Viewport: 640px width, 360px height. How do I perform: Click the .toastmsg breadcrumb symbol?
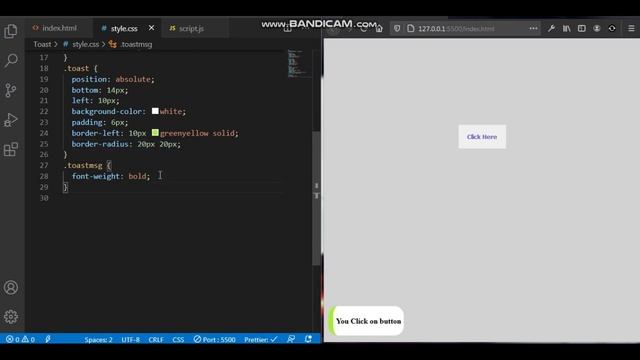pos(136,44)
